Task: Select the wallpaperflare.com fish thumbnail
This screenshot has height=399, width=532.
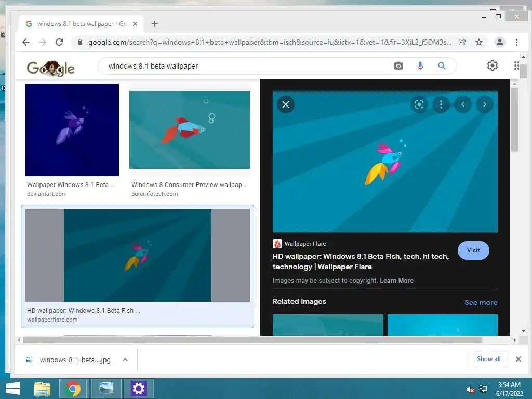Action: [137, 256]
